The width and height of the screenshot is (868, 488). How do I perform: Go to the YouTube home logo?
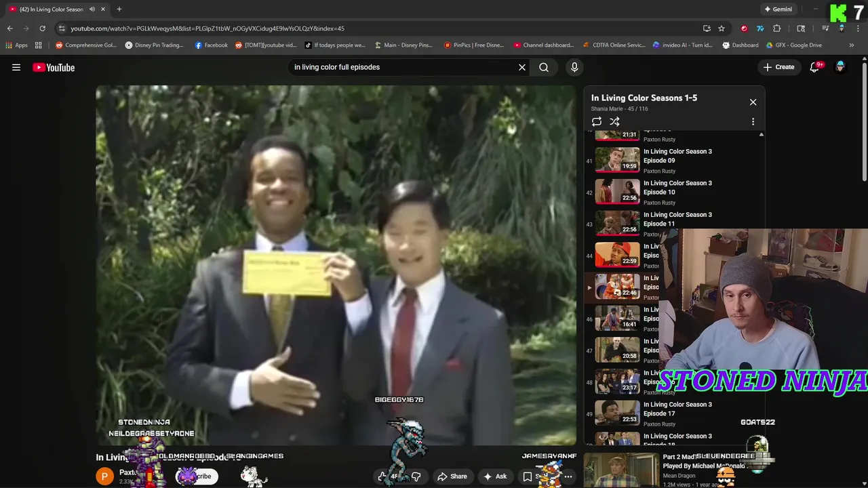coord(54,67)
